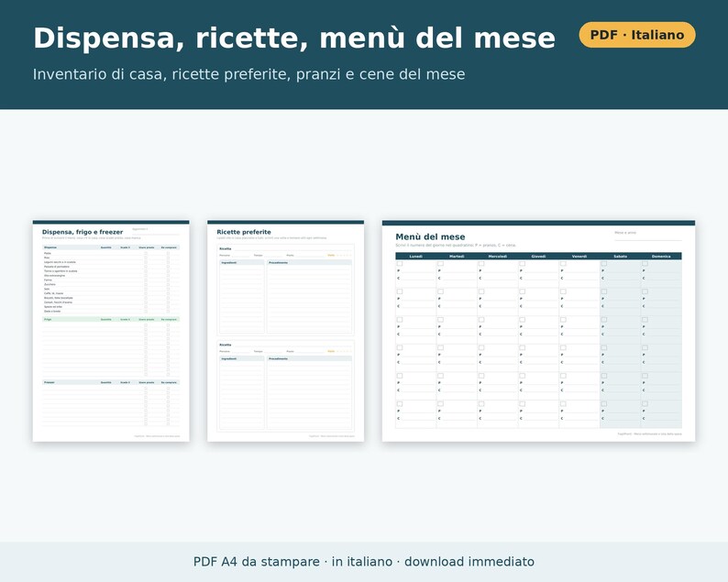Open the 'Dispensa, frigo e freezer' page preview
Image resolution: width=728 pixels, height=582 pixels.
click(111, 331)
